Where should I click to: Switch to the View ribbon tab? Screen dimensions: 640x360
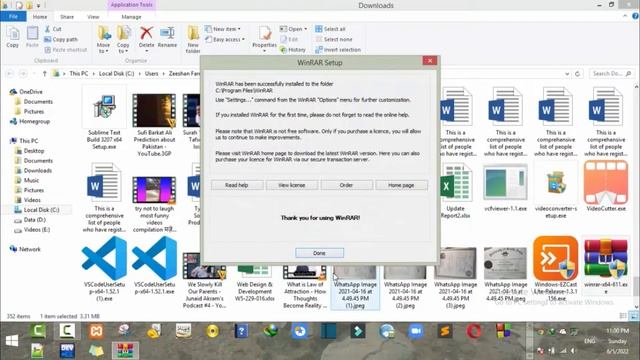pyautogui.click(x=93, y=17)
